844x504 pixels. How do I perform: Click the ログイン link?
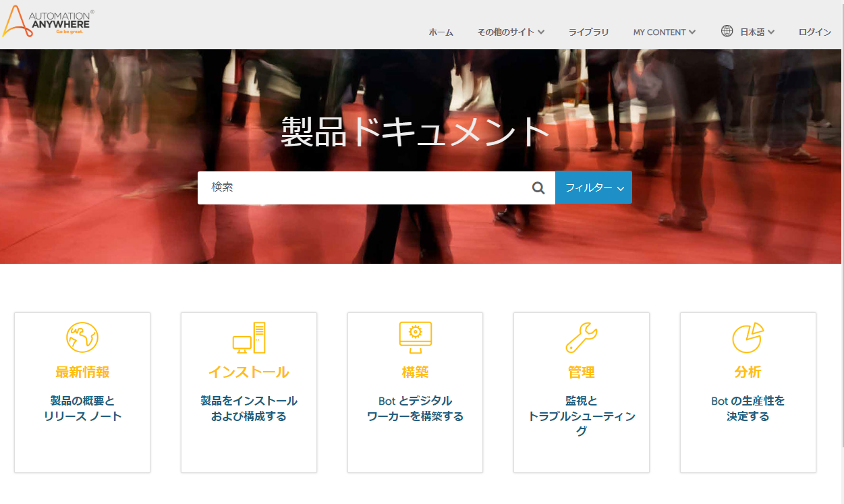click(x=814, y=32)
